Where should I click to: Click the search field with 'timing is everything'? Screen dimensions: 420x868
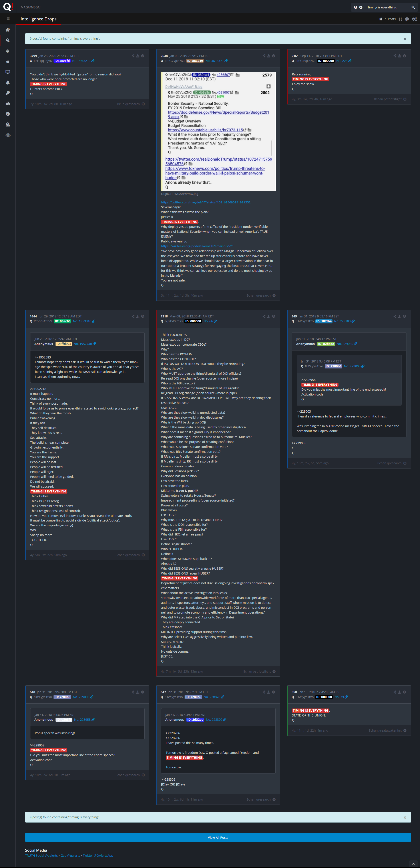pyautogui.click(x=386, y=7)
